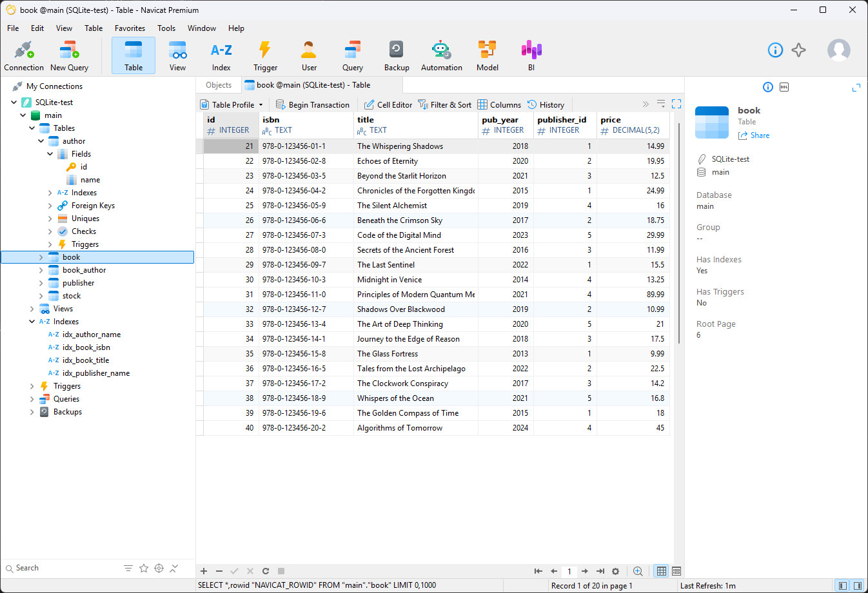The height and width of the screenshot is (593, 868).
Task: Open the Connection toolbar button
Action: [x=24, y=55]
